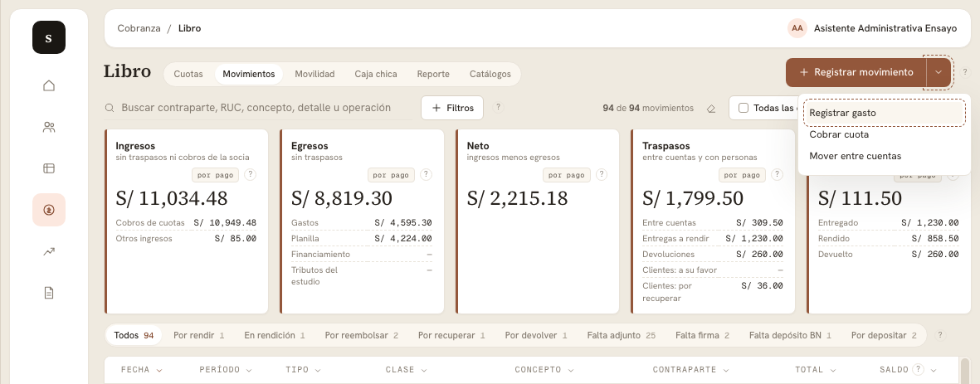Open TOTAL column dropdown
This screenshot has width=980, height=384.
click(832, 370)
